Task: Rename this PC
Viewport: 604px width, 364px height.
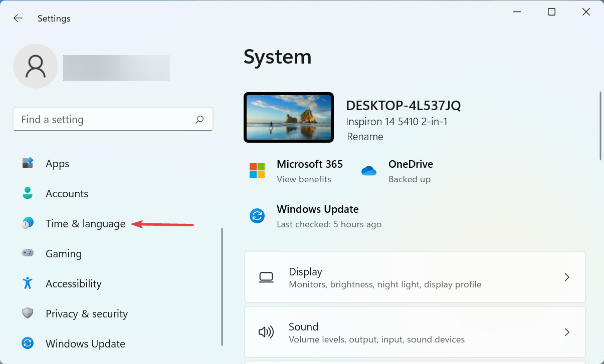Action: [365, 136]
